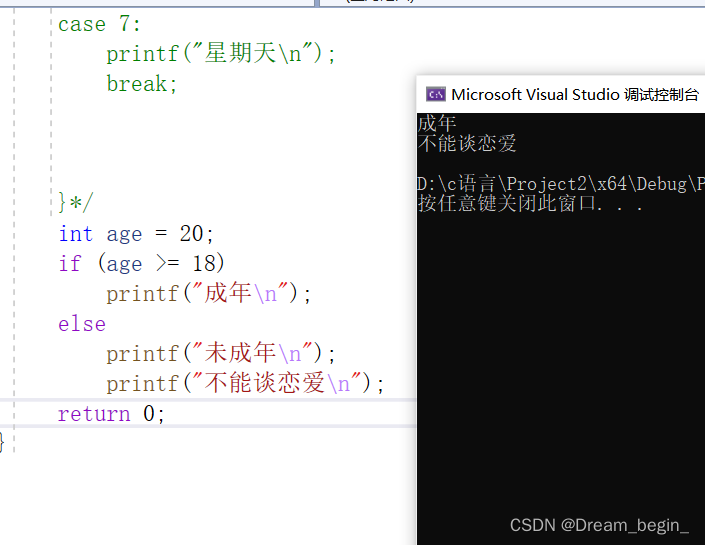705x545 pixels.
Task: Click the 'else' keyword
Action: (82, 324)
